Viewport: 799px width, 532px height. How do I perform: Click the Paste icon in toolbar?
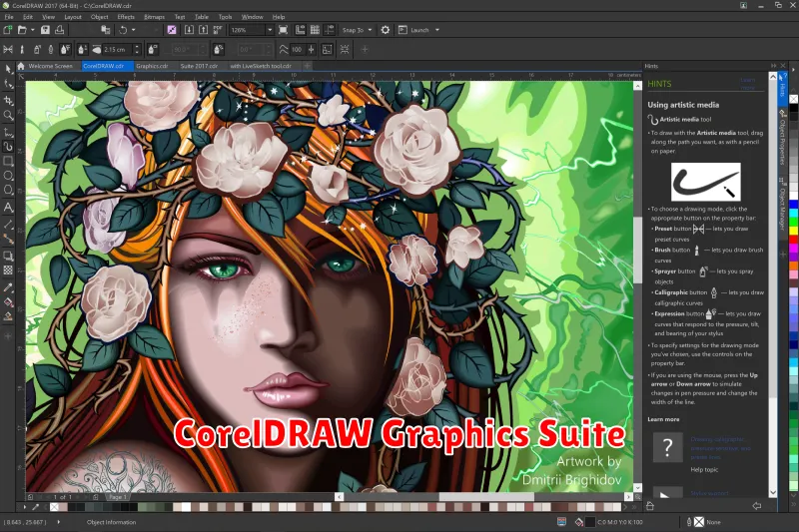point(106,30)
